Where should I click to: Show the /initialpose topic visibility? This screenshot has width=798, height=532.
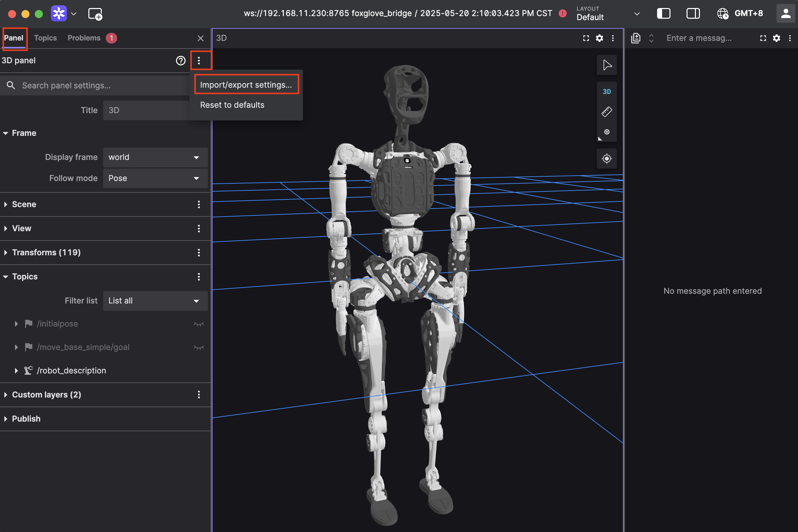coord(198,324)
